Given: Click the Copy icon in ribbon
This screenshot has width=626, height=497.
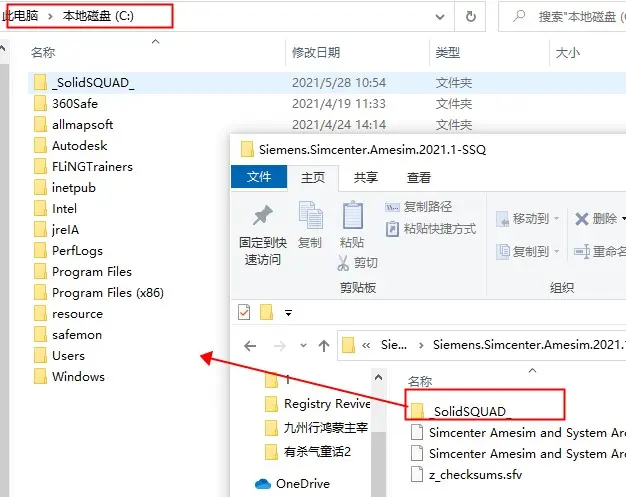Looking at the screenshot, I should tap(310, 217).
